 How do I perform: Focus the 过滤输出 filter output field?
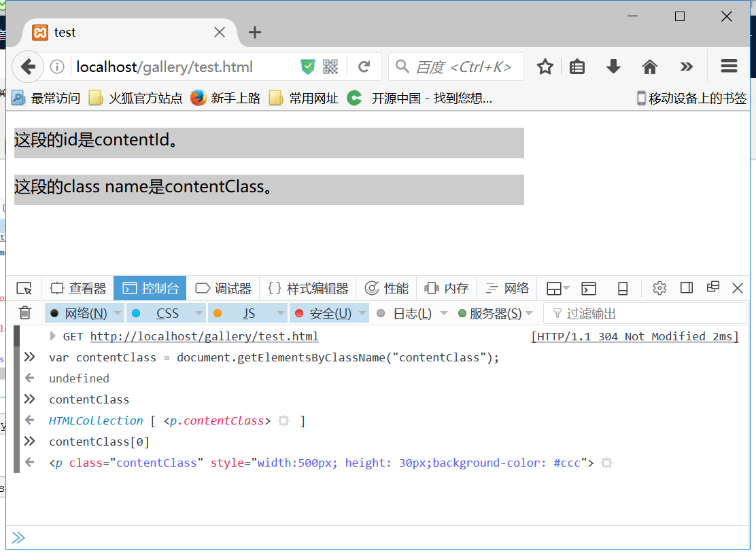click(645, 314)
